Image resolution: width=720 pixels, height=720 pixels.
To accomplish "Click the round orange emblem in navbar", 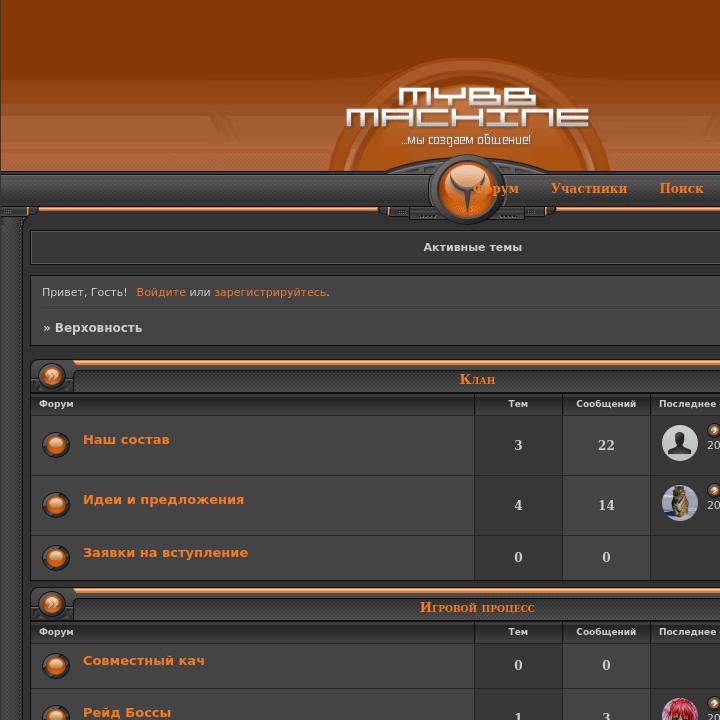I will [x=467, y=190].
